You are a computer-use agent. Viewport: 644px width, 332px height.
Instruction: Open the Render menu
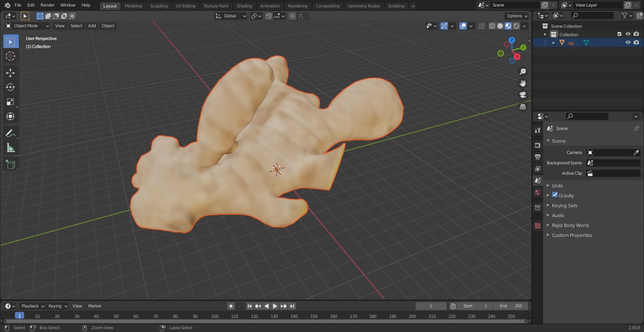pos(47,5)
